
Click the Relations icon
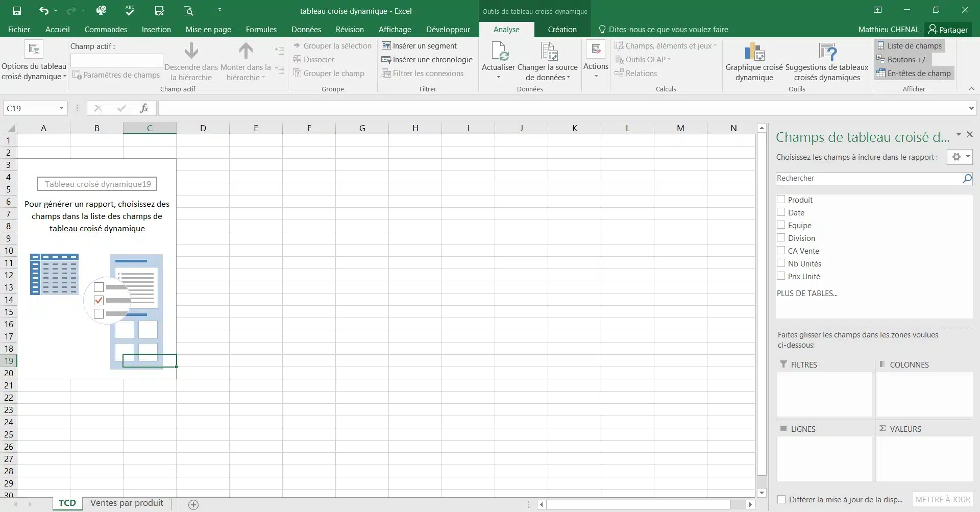pyautogui.click(x=619, y=74)
